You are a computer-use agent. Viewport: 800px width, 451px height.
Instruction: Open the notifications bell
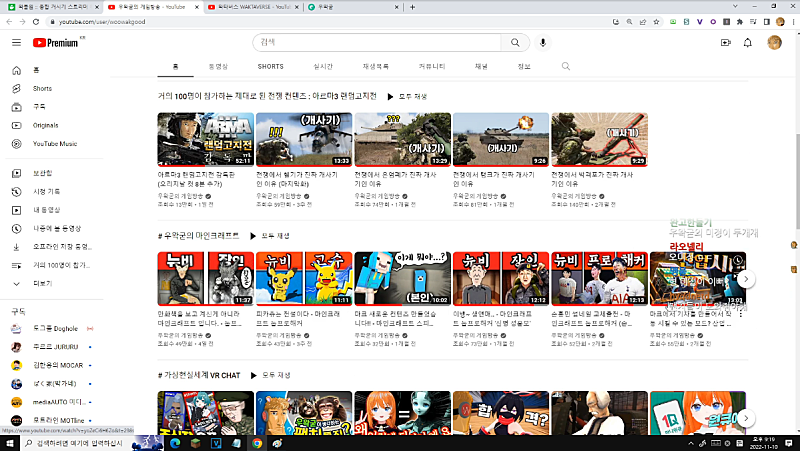click(747, 43)
